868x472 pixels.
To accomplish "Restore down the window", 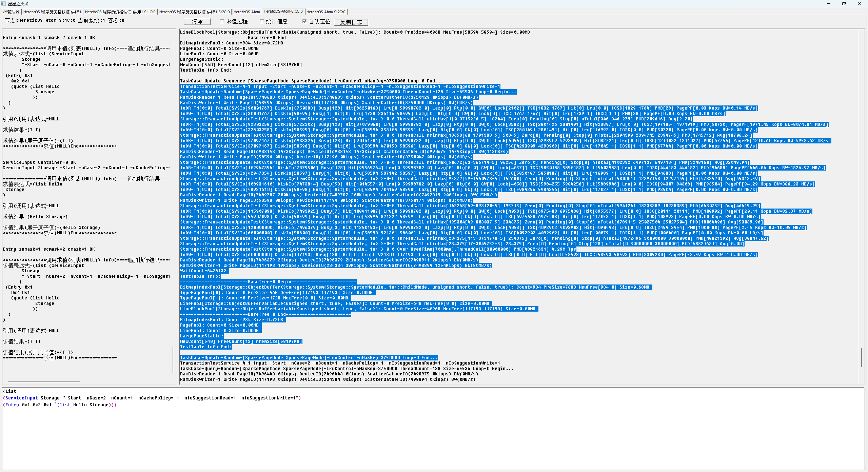I will [x=844, y=4].
